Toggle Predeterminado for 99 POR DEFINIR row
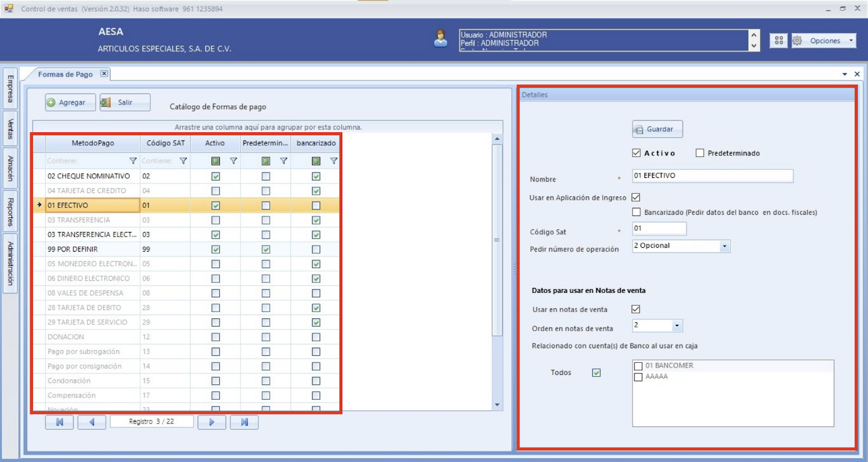 [266, 249]
